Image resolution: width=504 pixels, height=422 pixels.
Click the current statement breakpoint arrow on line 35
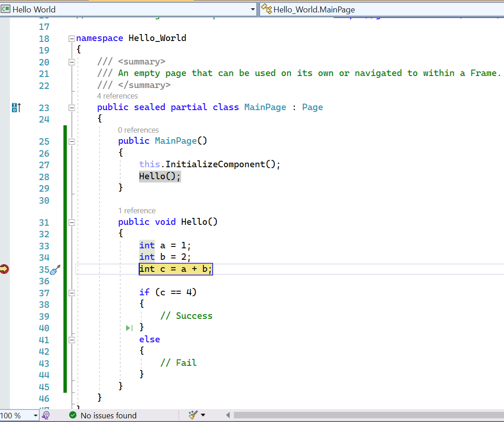5,269
